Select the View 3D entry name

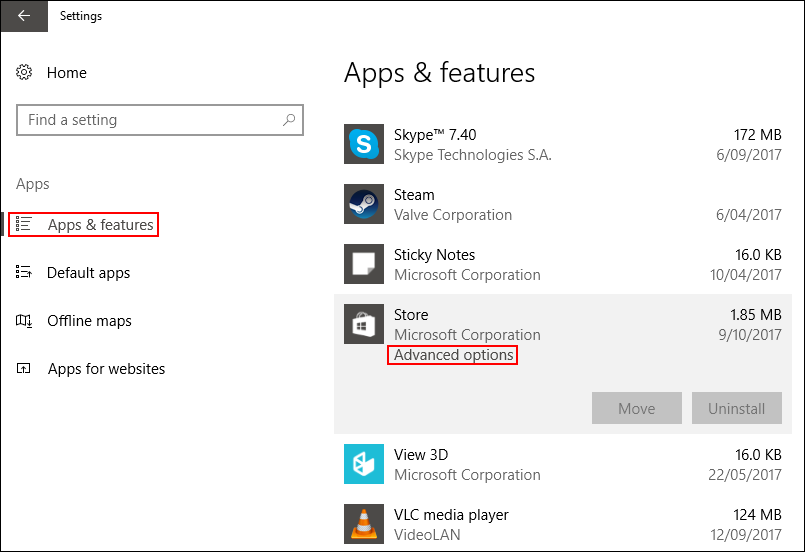click(x=421, y=454)
